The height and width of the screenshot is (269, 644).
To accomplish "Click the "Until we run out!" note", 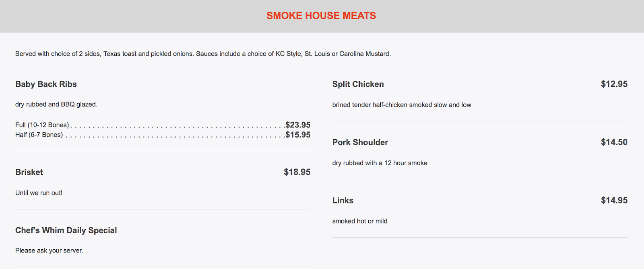I will pos(39,193).
